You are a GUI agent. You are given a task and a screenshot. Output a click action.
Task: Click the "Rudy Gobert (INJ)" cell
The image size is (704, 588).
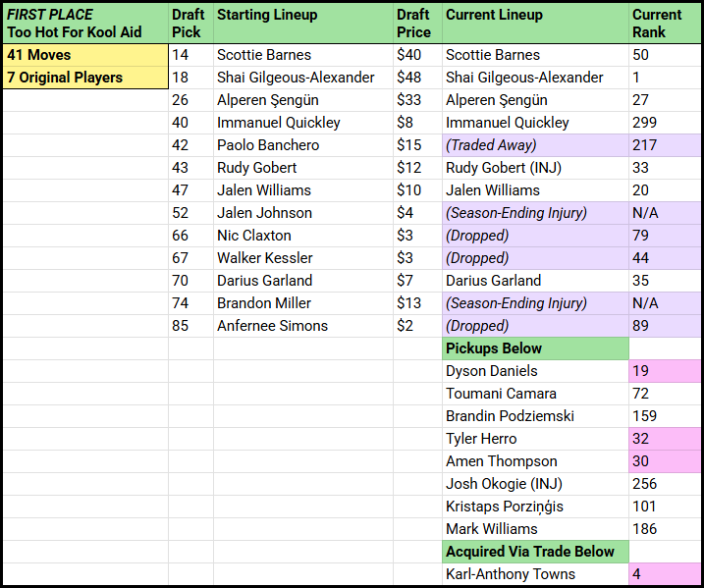(534, 168)
